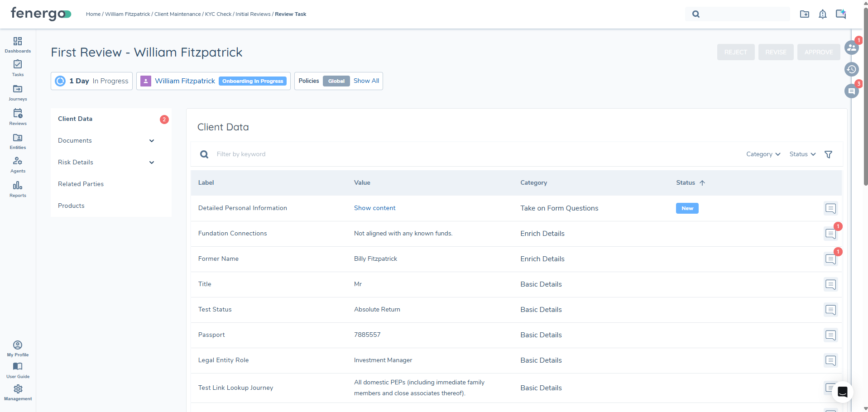Viewport: 868px width, 412px height.
Task: Click Show content link
Action: [374, 208]
